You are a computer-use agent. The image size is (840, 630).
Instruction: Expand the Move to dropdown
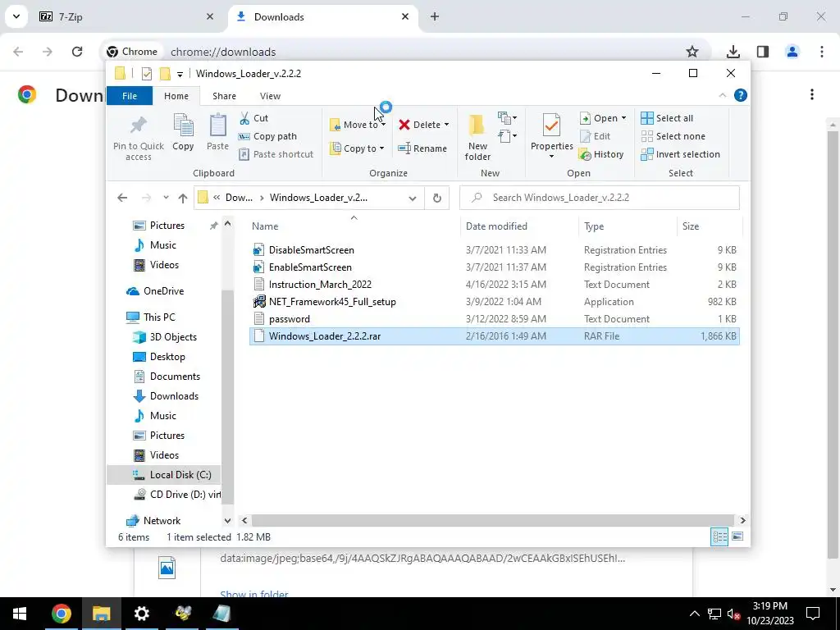point(383,125)
